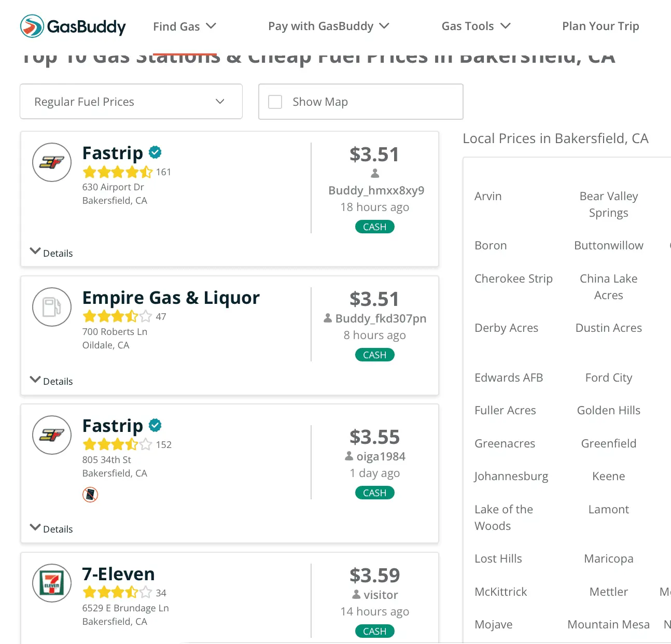Toggle the Show Map checkbox
Viewport: 671px width, 644px height.
click(275, 102)
